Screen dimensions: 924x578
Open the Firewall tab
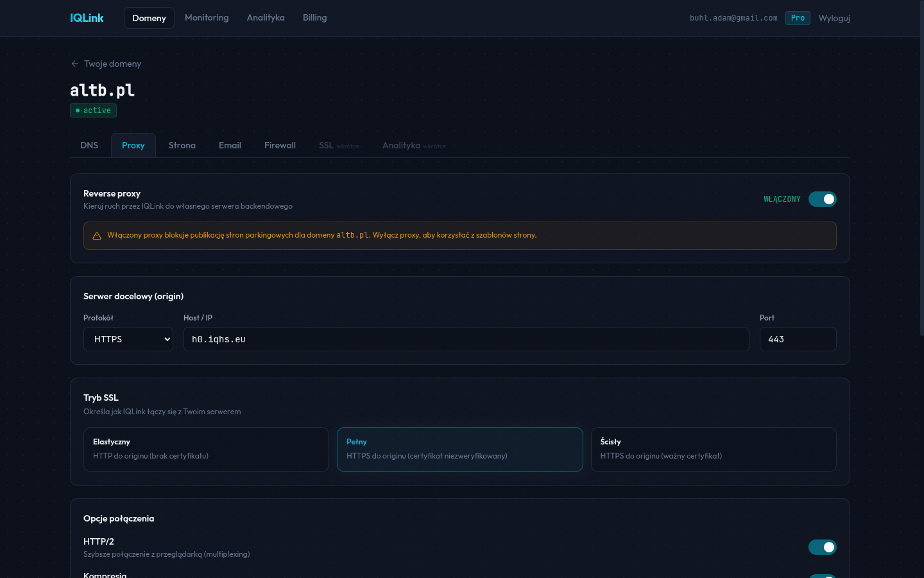pyautogui.click(x=280, y=145)
